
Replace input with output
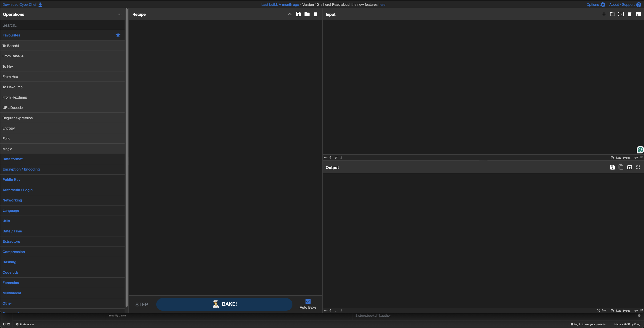[630, 167]
